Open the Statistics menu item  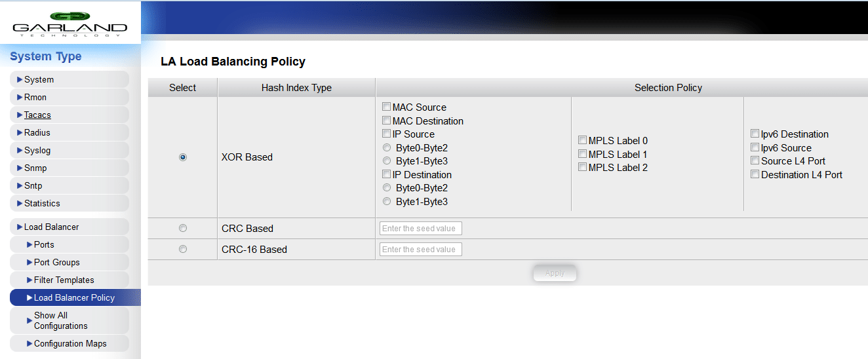point(69,203)
